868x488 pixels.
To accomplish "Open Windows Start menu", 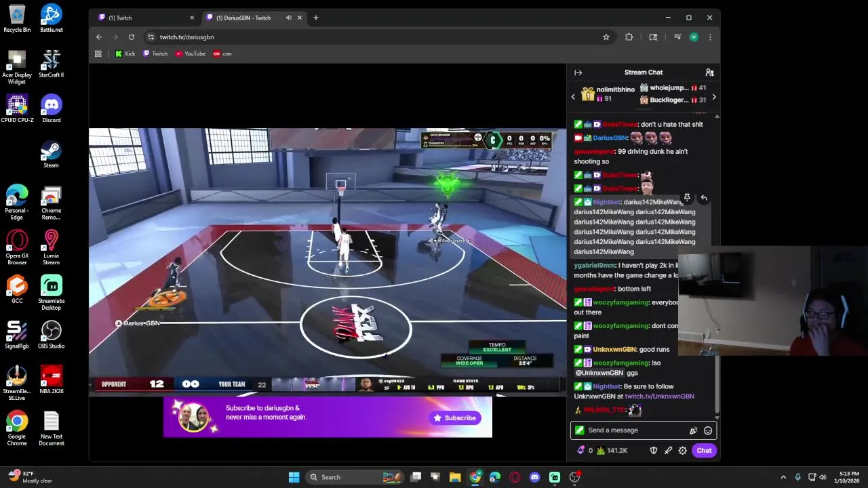I will tap(294, 477).
